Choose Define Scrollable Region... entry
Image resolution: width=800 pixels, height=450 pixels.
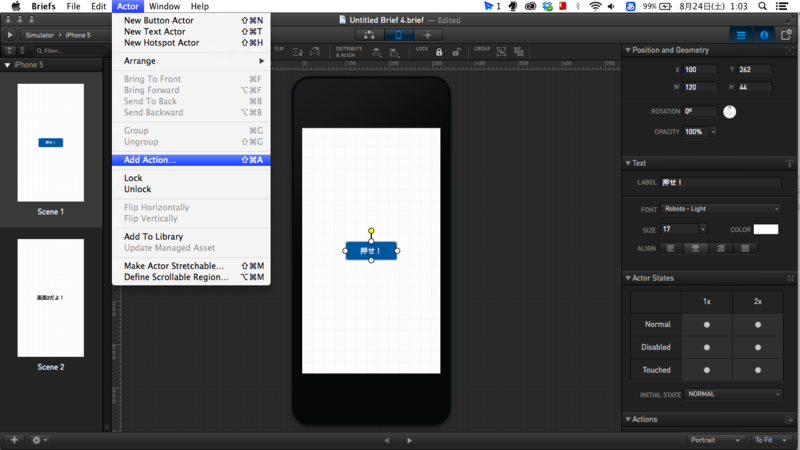tap(191, 277)
